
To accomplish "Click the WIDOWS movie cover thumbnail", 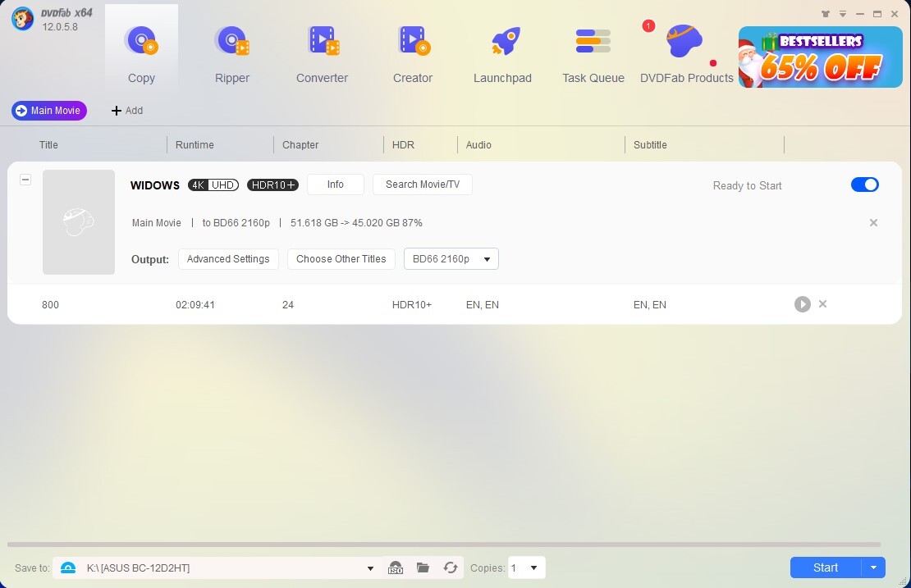I will click(x=79, y=221).
